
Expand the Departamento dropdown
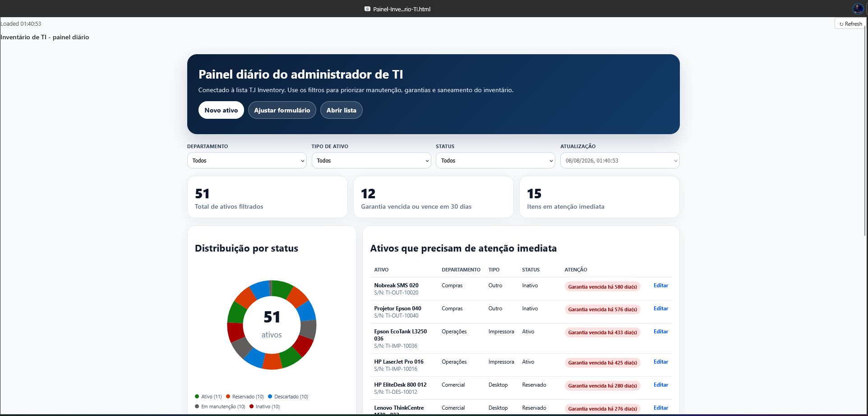pyautogui.click(x=247, y=160)
